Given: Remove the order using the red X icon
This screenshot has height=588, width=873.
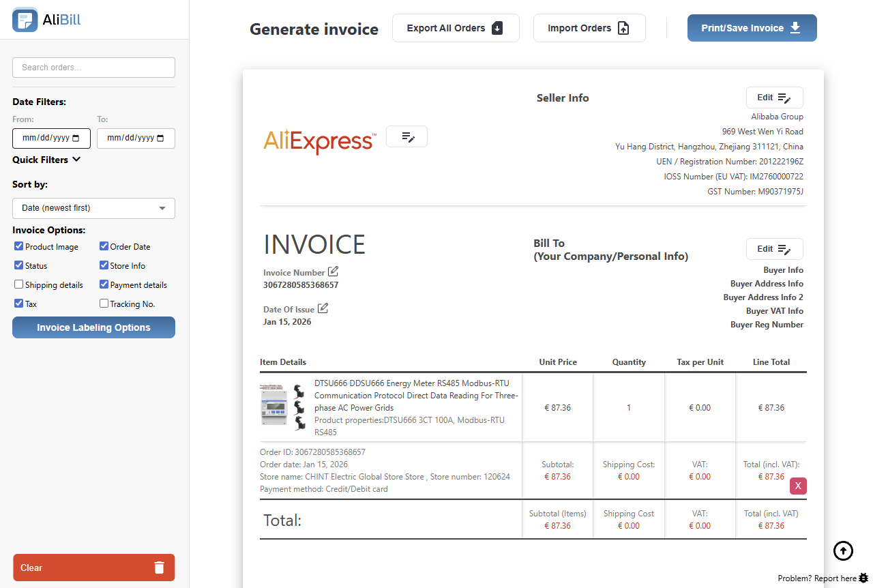Looking at the screenshot, I should point(798,486).
